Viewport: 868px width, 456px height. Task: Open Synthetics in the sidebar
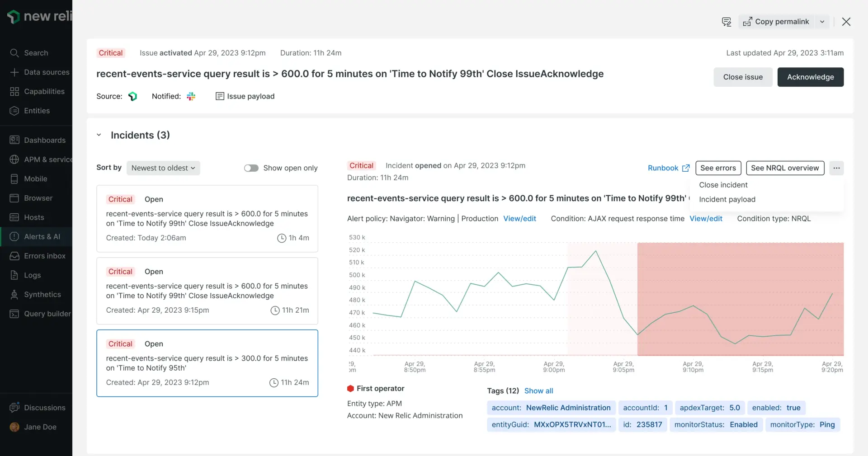[x=36, y=294]
